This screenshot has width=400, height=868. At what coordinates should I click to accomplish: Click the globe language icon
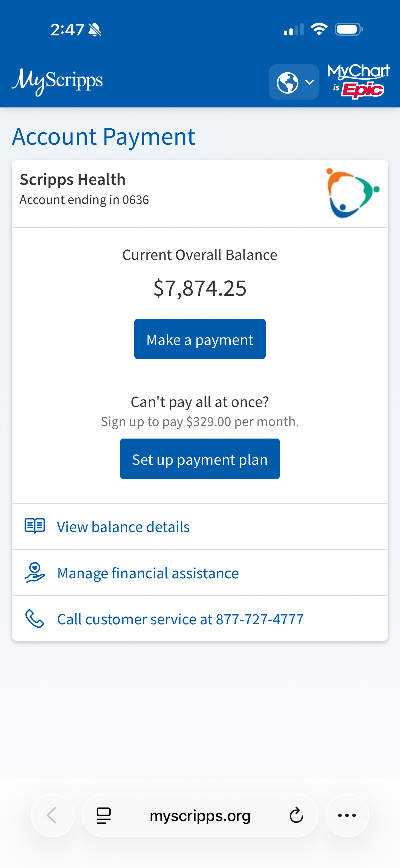(x=287, y=82)
